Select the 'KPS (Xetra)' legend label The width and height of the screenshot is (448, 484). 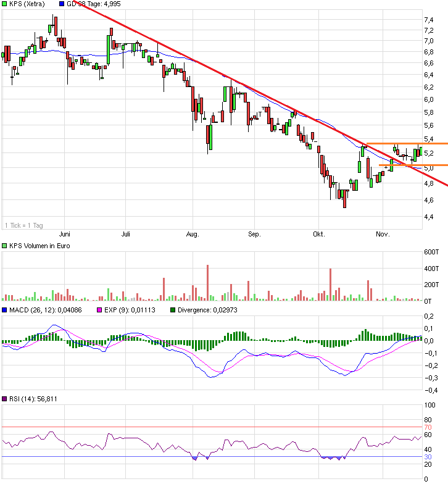tap(27, 4)
